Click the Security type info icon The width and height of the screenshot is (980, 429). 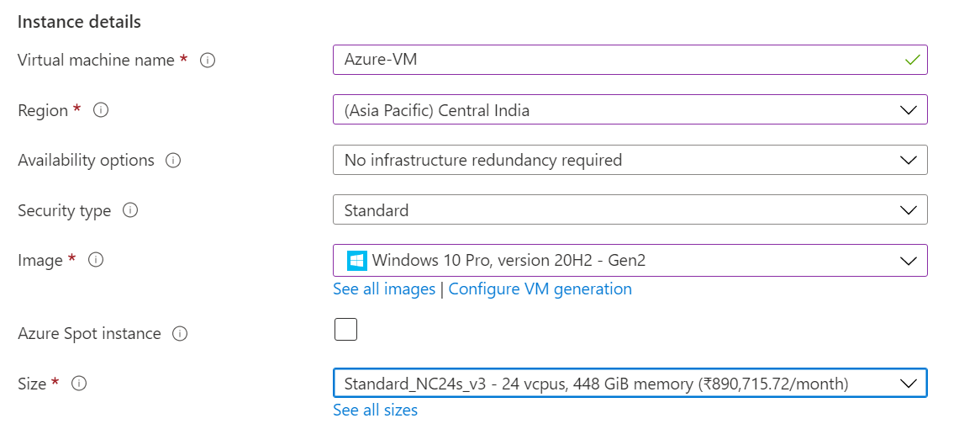[x=130, y=210]
